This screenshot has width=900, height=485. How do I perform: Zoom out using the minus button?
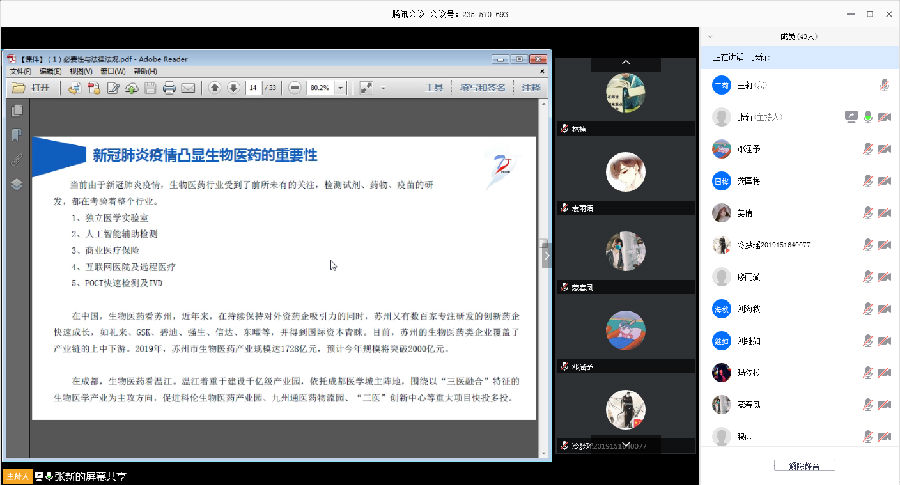click(295, 88)
